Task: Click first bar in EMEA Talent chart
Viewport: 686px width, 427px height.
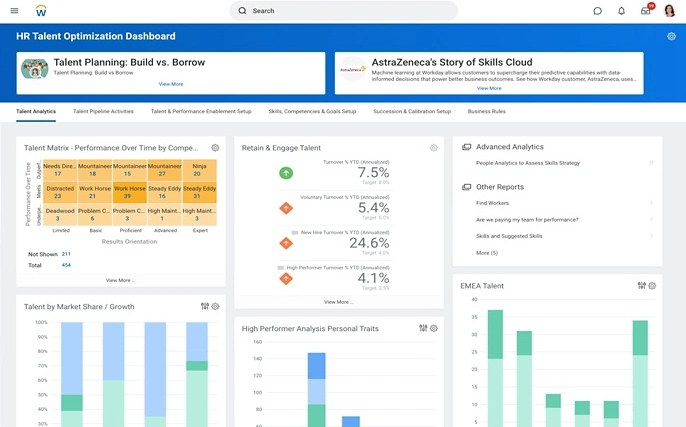Action: point(495,368)
